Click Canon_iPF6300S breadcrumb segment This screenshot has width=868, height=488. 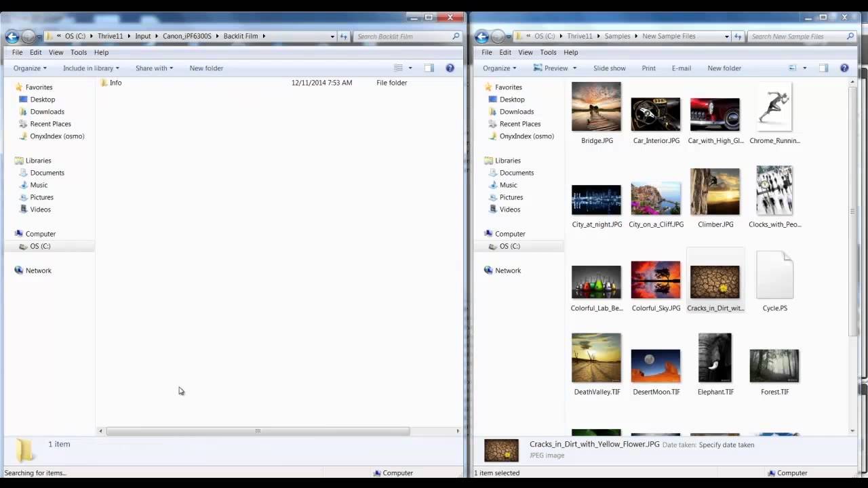(187, 37)
